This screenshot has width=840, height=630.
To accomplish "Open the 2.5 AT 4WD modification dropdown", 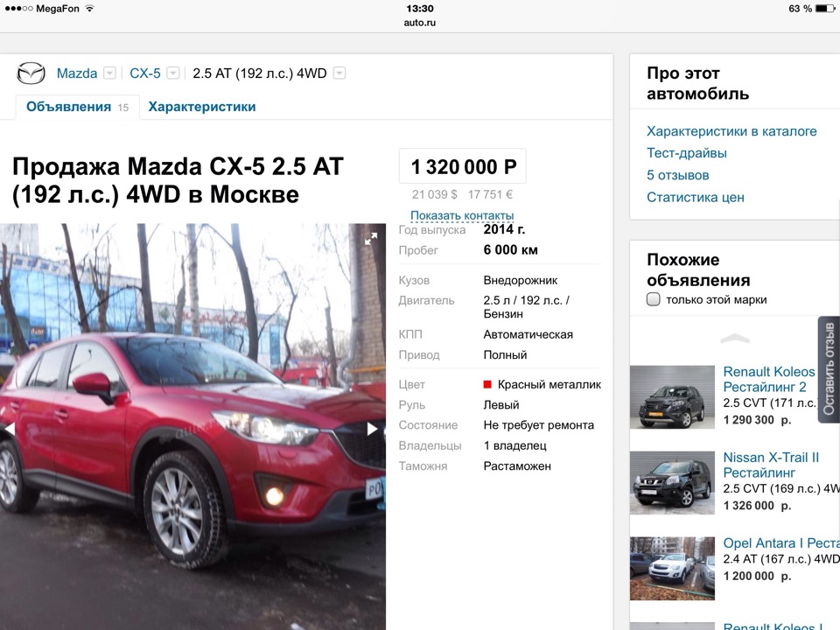I will tap(339, 73).
